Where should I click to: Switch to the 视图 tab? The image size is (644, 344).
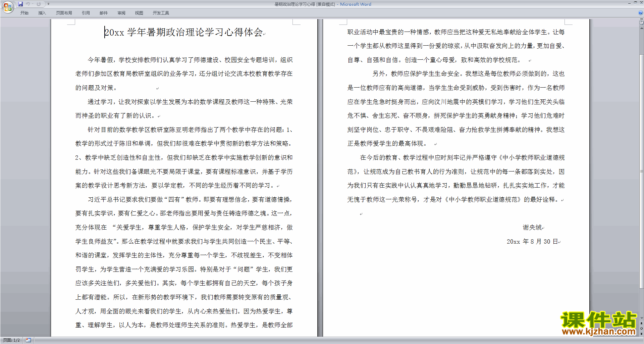(139, 13)
